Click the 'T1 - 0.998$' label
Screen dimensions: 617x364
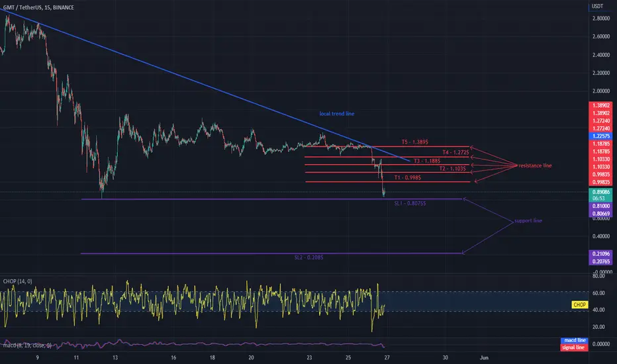(408, 177)
